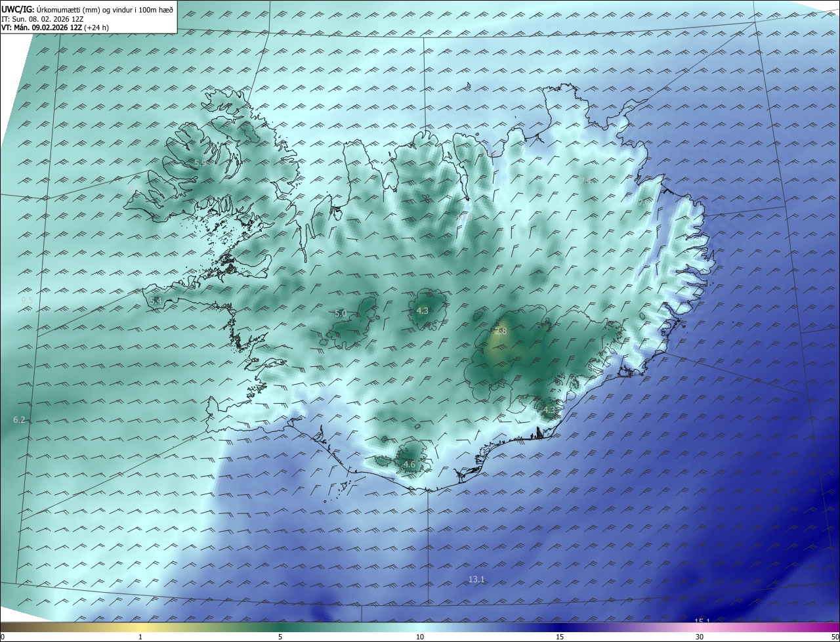Click the dark green segment of the color scale bar
Viewport: 840px width, 642px height.
[280, 627]
